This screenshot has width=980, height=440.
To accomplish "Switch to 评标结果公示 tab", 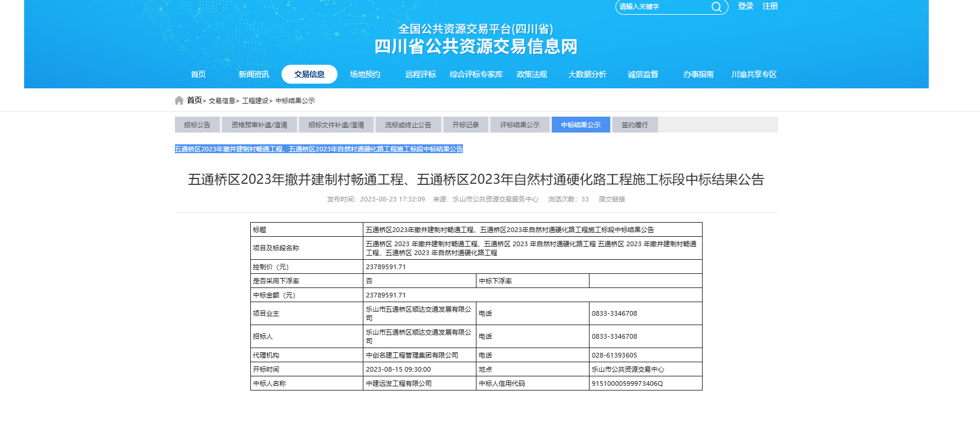I will [520, 125].
